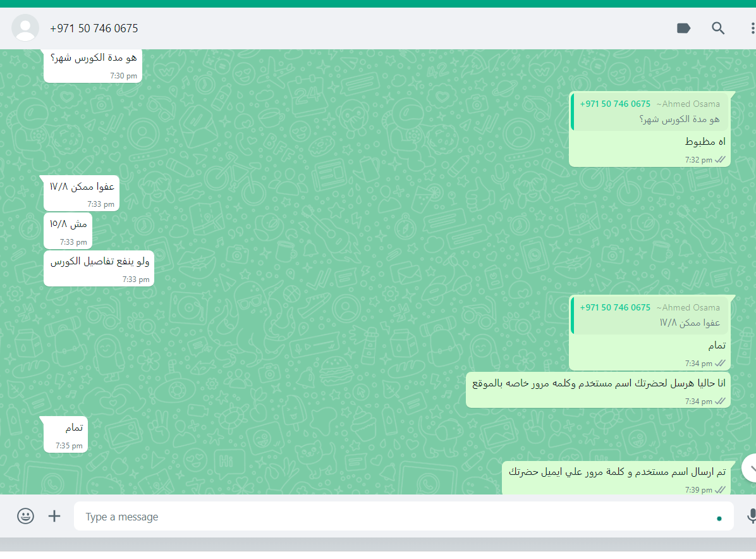
Task: Open the chat label tag icon
Action: click(684, 28)
